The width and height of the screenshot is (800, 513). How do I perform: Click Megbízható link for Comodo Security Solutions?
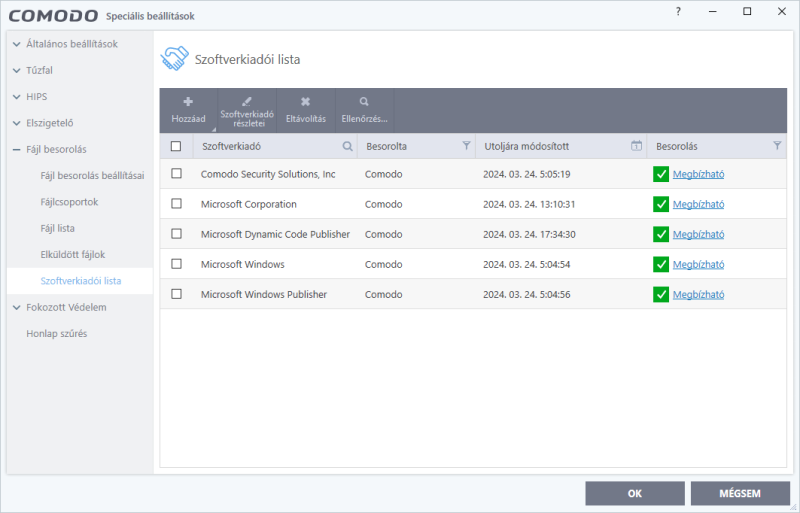point(698,174)
